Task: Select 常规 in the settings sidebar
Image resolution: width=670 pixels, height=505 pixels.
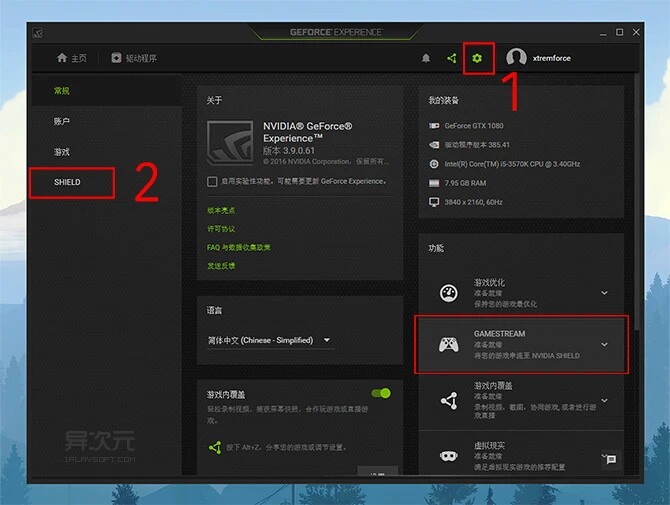Action: coord(107,91)
